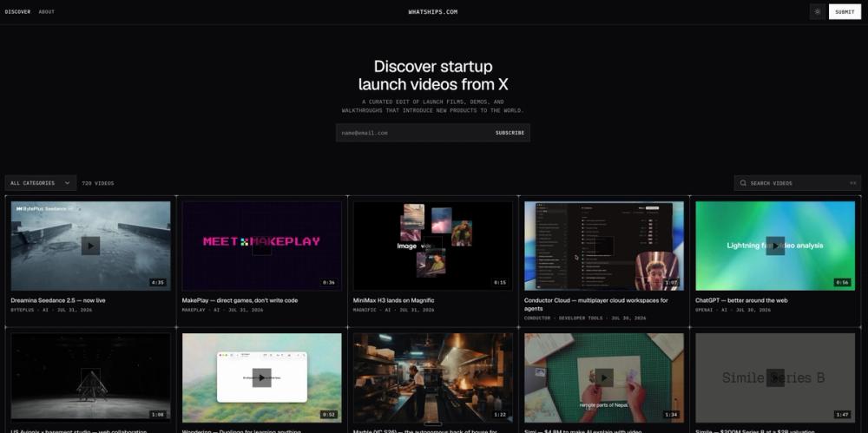Open the All Categories dropdown
This screenshot has height=433, width=868.
click(41, 183)
